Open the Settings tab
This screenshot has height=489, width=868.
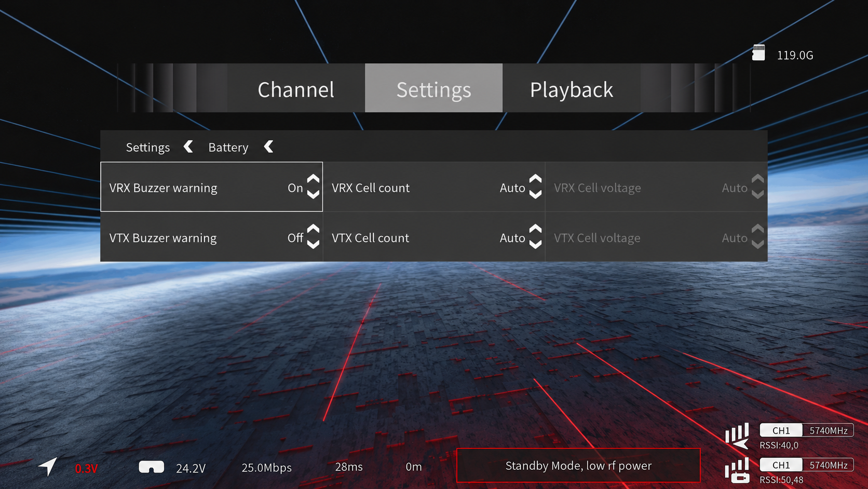(x=433, y=88)
